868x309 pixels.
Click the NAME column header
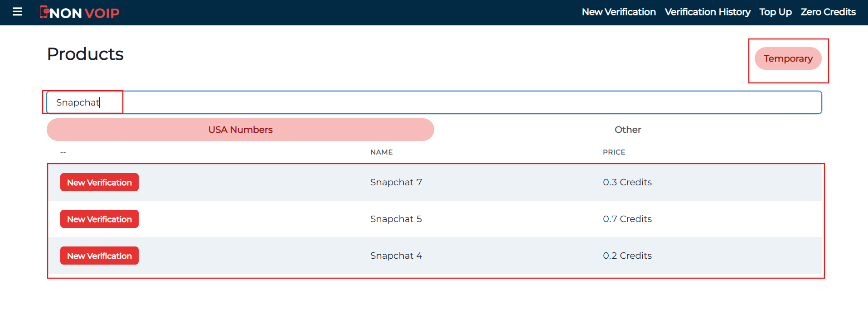(x=382, y=152)
